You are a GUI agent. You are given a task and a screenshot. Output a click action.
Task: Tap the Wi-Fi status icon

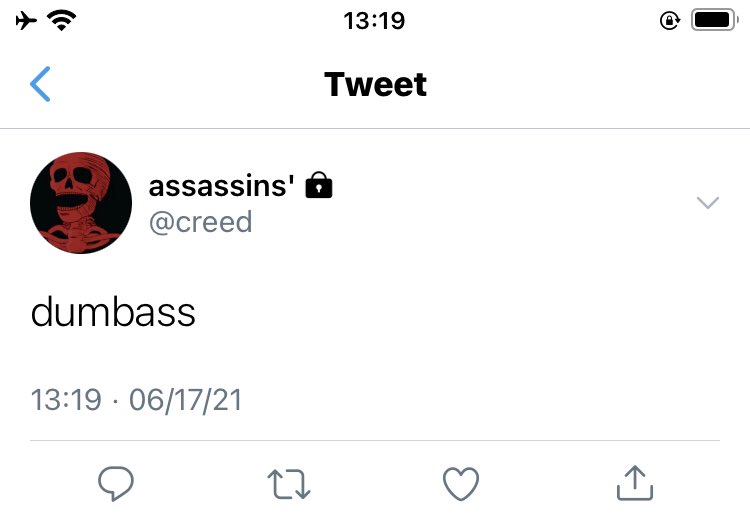pyautogui.click(x=61, y=21)
